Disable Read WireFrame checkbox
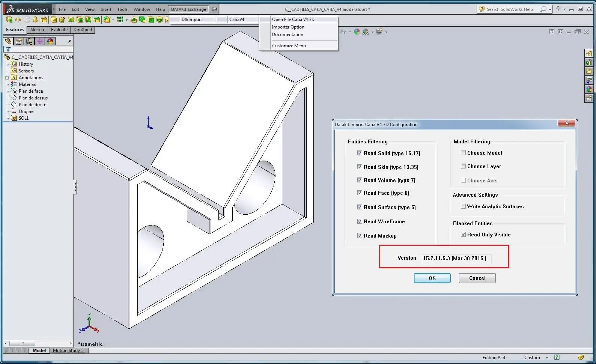Viewport: 596px width, 364px height. 360,221
